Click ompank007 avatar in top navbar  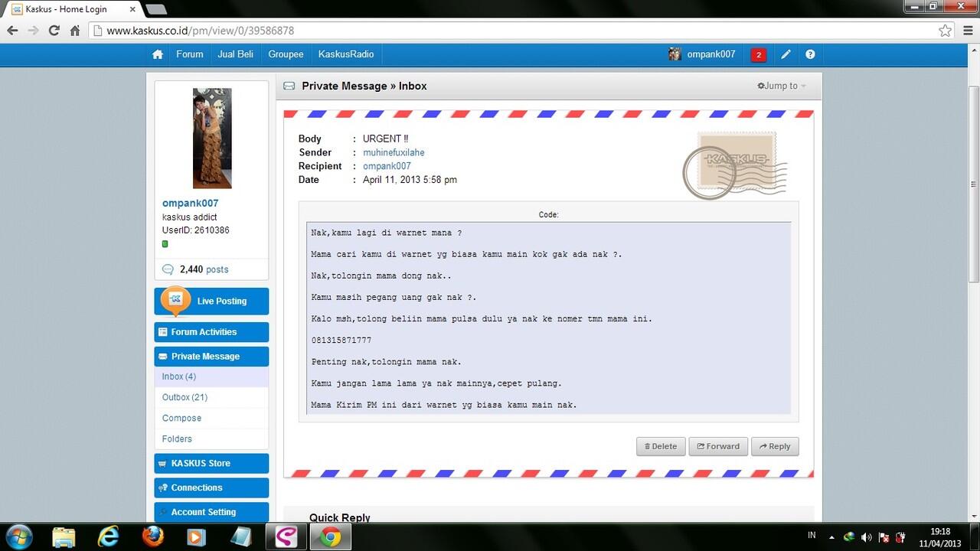675,54
